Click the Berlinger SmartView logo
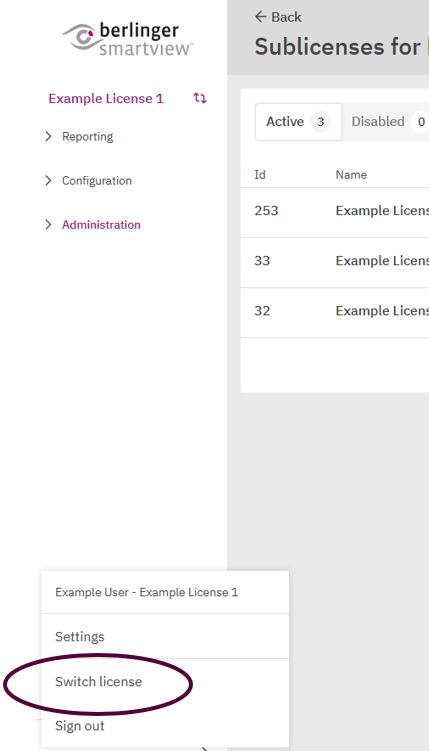The image size is (429, 751). [x=128, y=38]
